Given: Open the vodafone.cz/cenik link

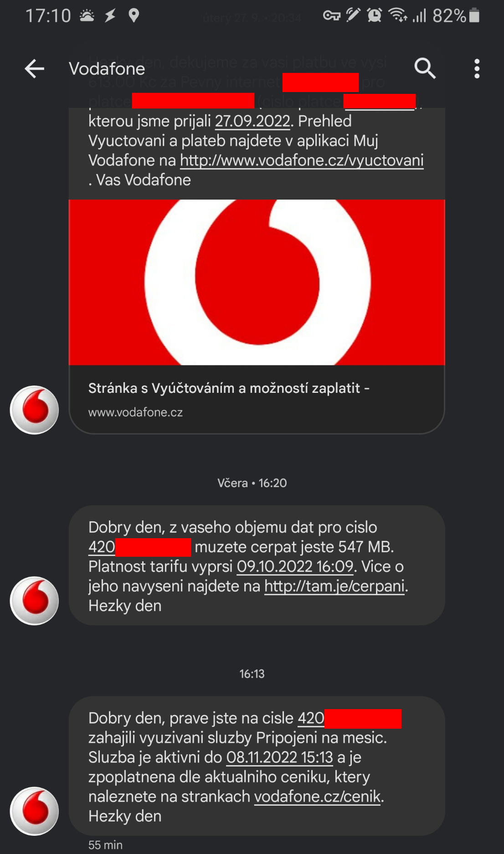Looking at the screenshot, I should 317,797.
